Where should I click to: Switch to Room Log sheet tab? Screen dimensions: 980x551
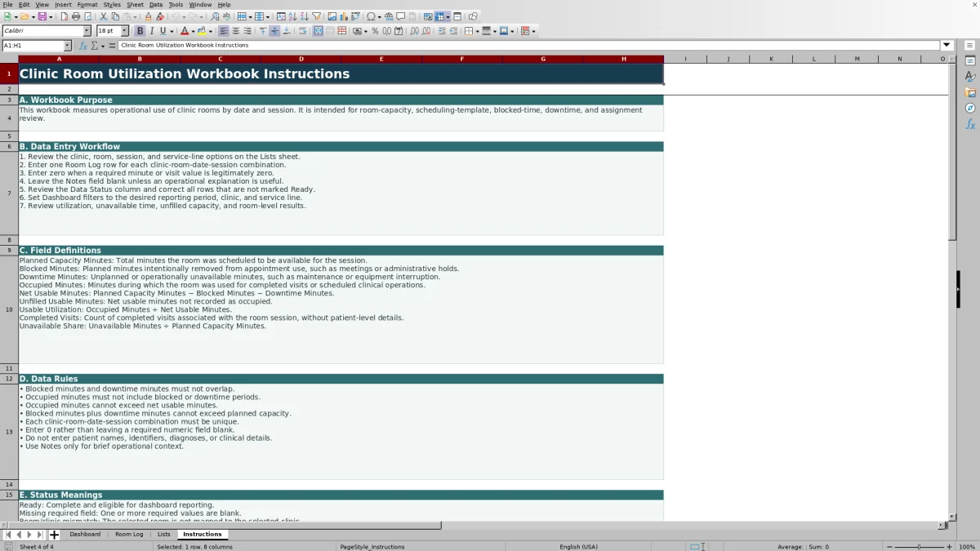[129, 534]
